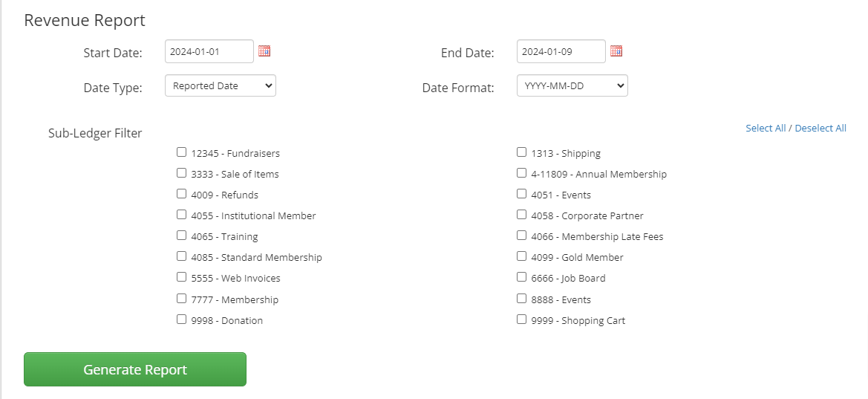
Task: Tick the 9998 - Donation checkbox
Action: click(182, 319)
